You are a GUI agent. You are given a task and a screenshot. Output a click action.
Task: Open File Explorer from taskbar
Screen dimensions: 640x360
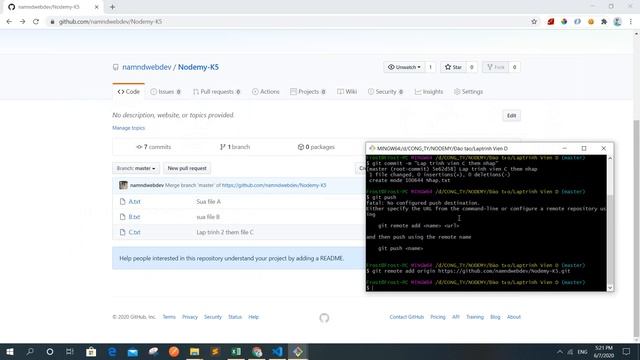194,351
